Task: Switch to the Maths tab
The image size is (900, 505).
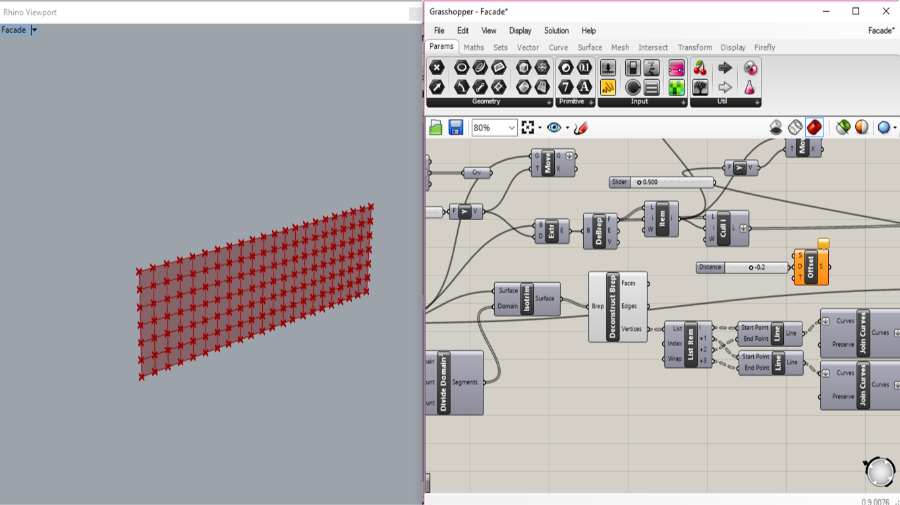Action: point(474,47)
